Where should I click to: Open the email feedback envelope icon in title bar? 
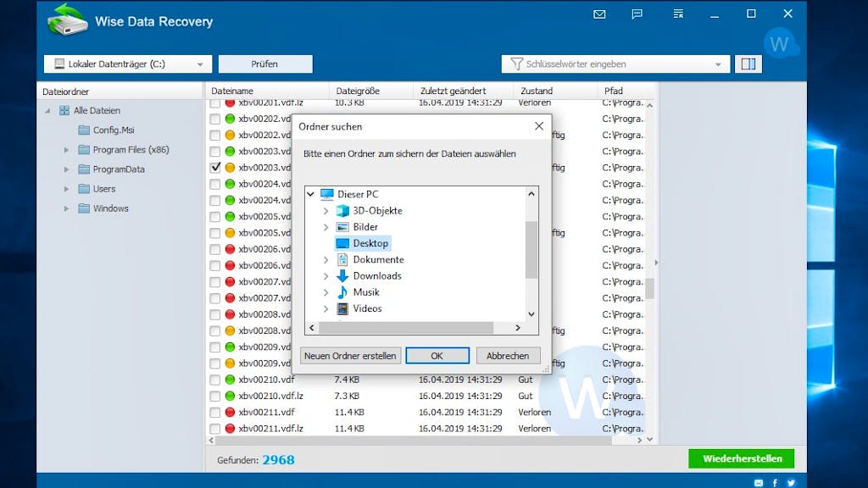pos(599,14)
